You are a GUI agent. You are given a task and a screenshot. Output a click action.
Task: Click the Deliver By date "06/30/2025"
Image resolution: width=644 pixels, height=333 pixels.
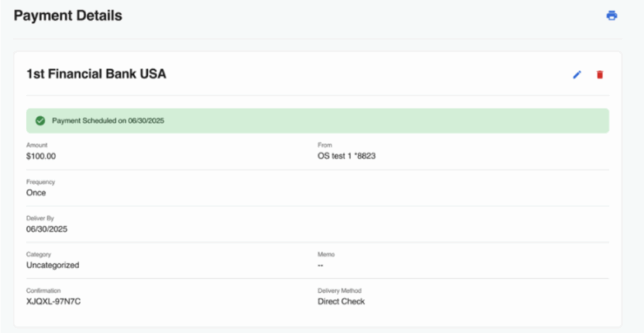pyautogui.click(x=47, y=229)
